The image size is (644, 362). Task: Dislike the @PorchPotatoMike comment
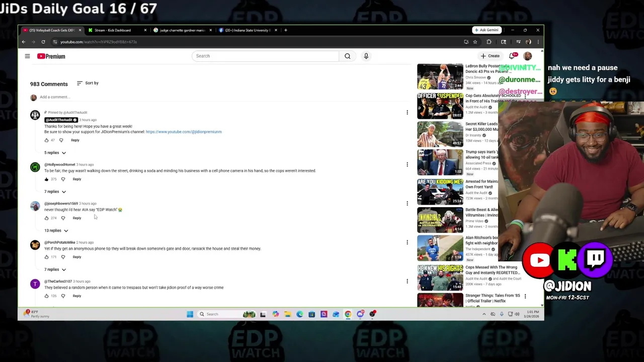click(x=63, y=257)
